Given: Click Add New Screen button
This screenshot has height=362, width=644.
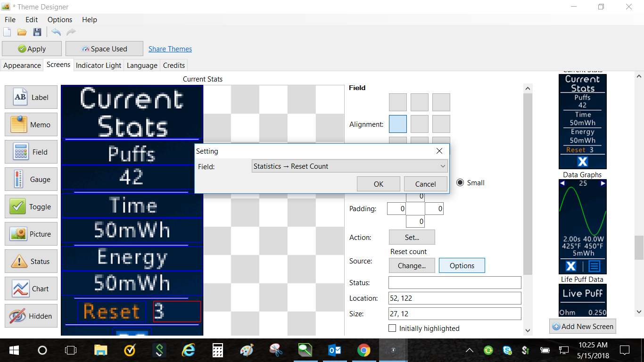Looking at the screenshot, I should (x=583, y=326).
